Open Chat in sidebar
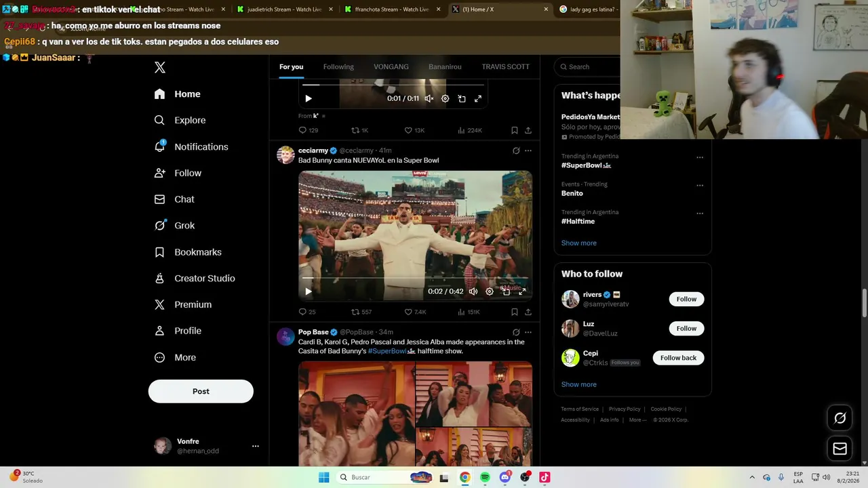Viewport: 868px width, 488px height. click(175, 199)
